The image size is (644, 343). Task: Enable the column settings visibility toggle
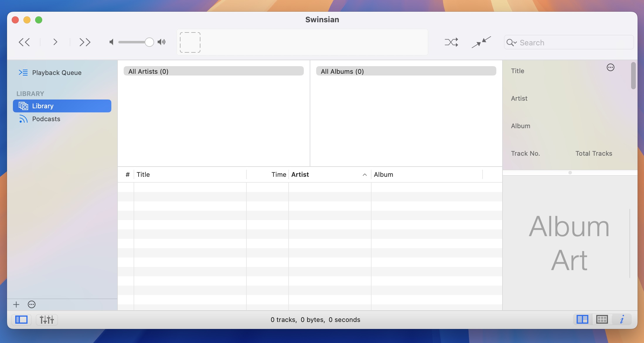coord(611,67)
